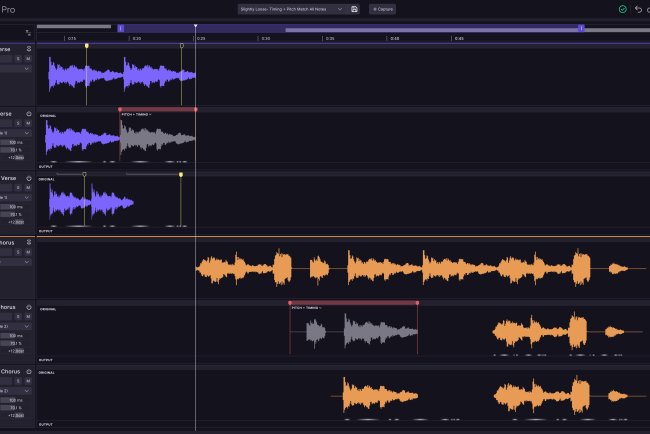Click the Capture button

tap(382, 9)
